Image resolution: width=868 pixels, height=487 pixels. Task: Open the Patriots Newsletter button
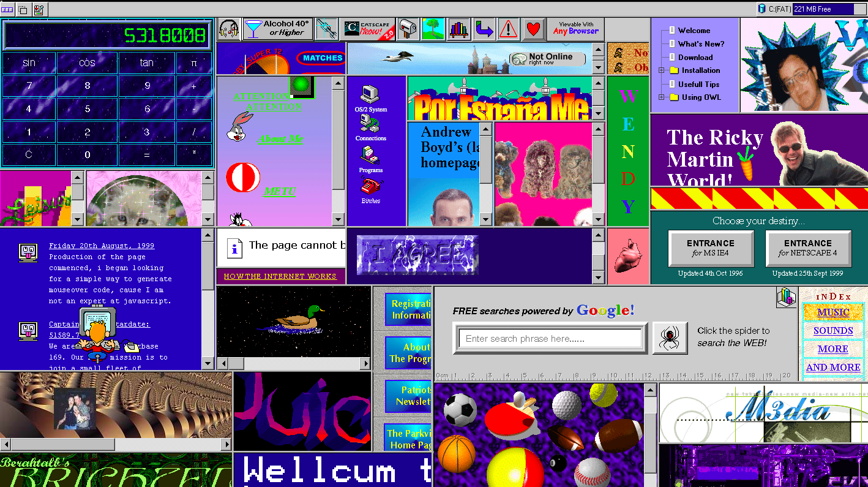click(x=409, y=396)
